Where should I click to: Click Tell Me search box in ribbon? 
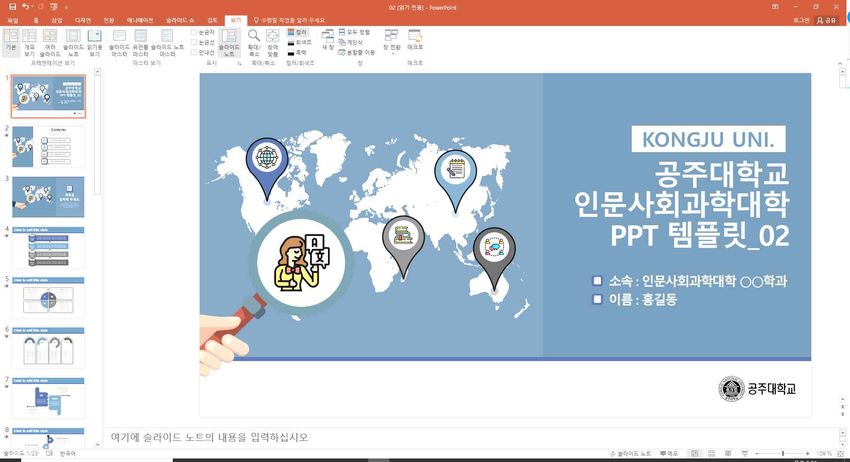click(289, 20)
